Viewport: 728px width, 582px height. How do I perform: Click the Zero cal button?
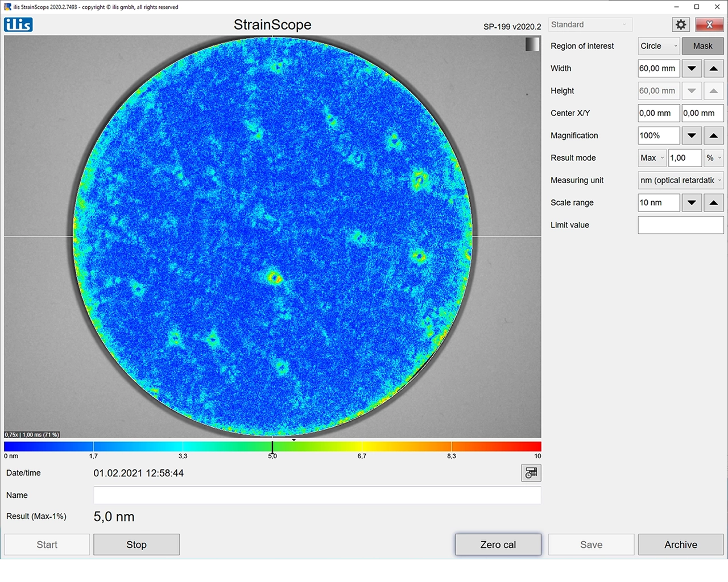pyautogui.click(x=498, y=544)
